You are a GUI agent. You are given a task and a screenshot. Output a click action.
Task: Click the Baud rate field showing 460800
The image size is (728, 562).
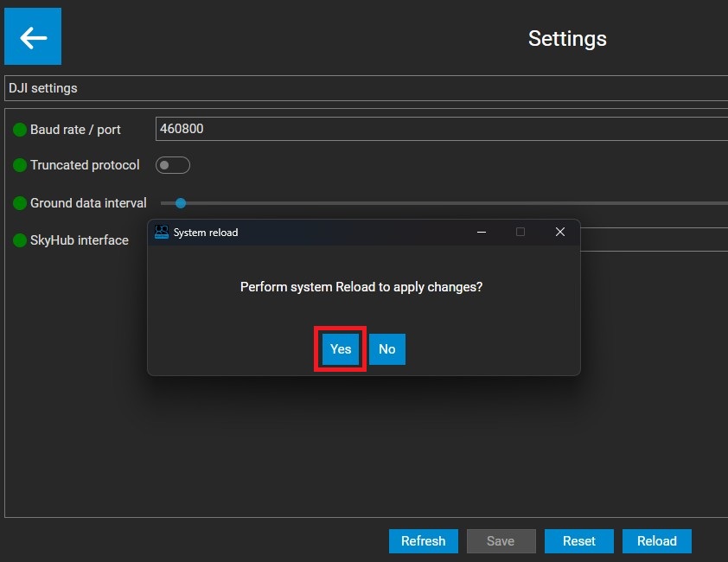point(442,129)
